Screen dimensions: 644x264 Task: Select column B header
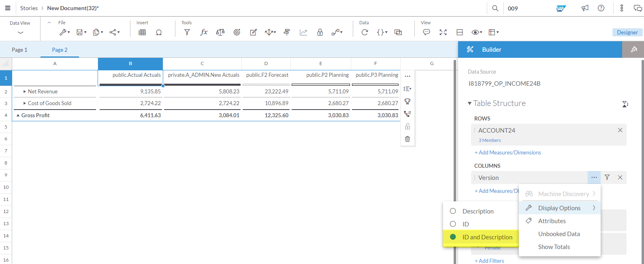pos(130,63)
